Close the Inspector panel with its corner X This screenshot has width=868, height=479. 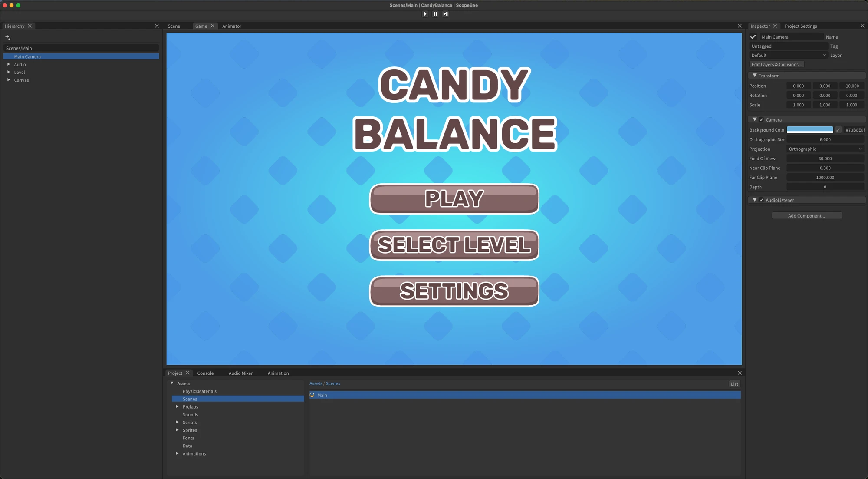point(862,26)
